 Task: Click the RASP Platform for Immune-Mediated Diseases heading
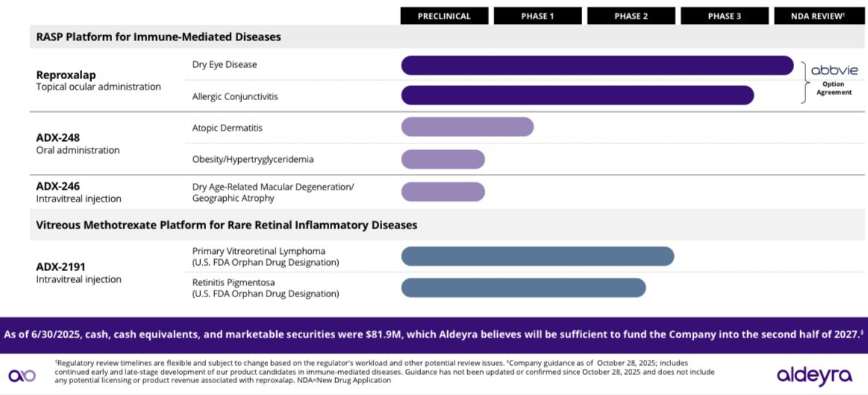(158, 37)
